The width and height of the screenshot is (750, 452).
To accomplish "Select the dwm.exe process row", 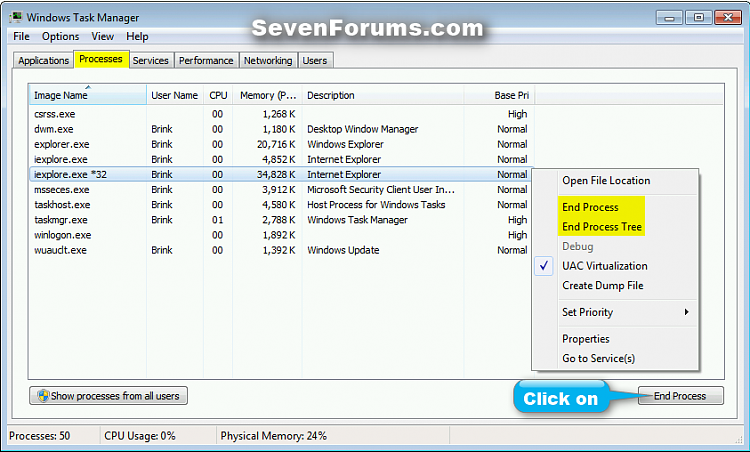I will tap(281, 129).
